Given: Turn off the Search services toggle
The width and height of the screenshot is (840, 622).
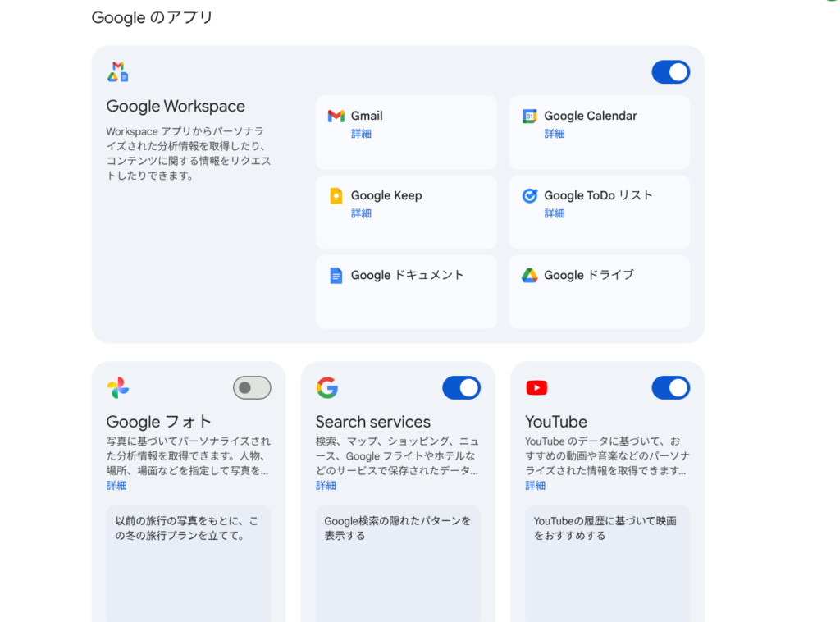Looking at the screenshot, I should pyautogui.click(x=461, y=388).
